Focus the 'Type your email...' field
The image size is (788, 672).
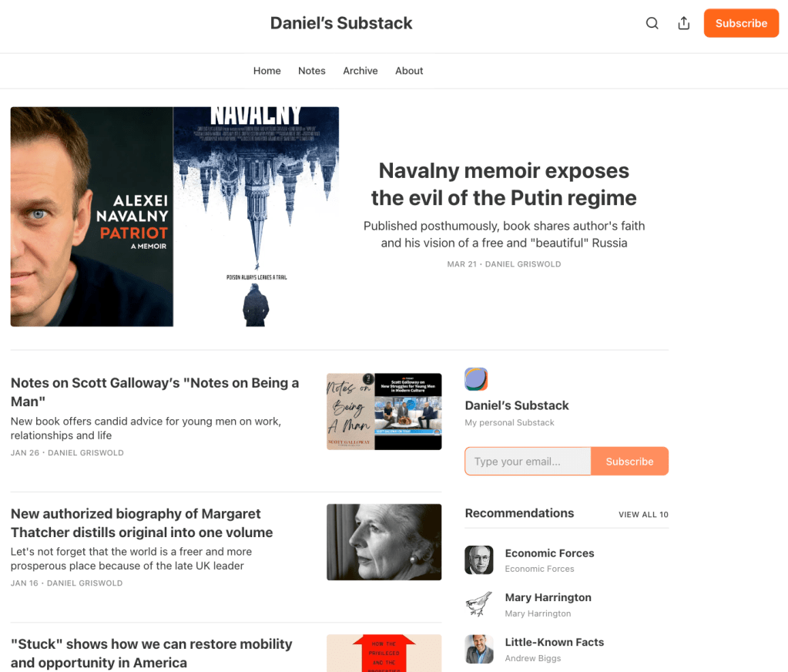coord(528,462)
